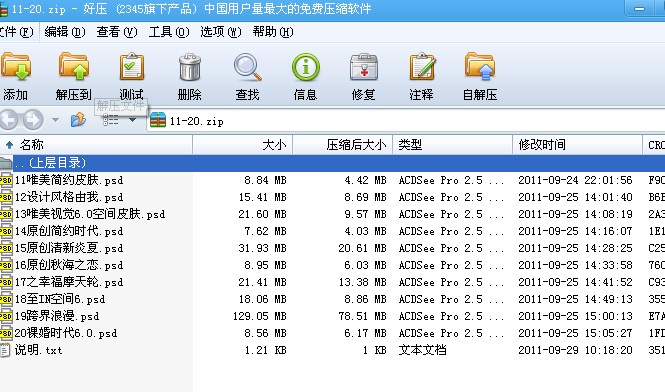Select file 说明.txt
Screen dimensions: 665x392
[39, 350]
